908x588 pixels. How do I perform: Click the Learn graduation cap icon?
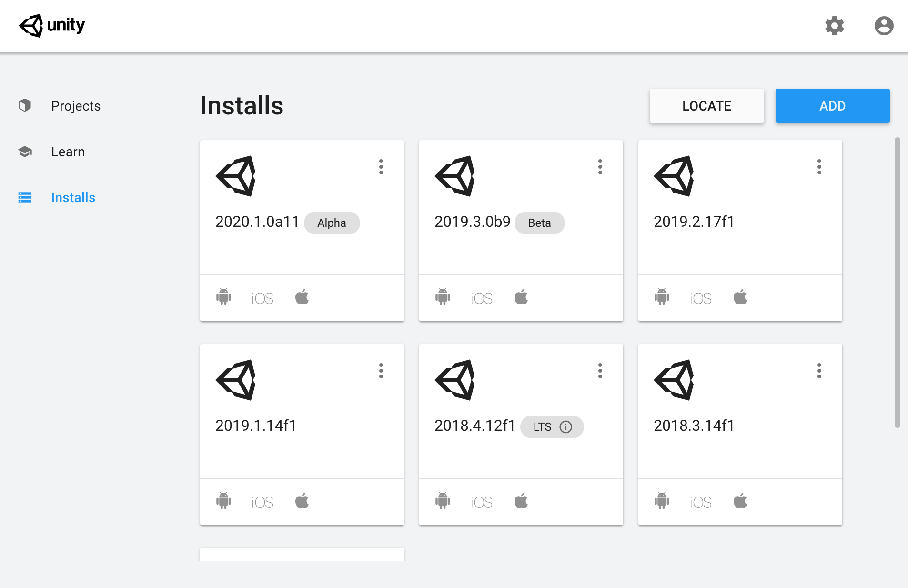point(25,152)
